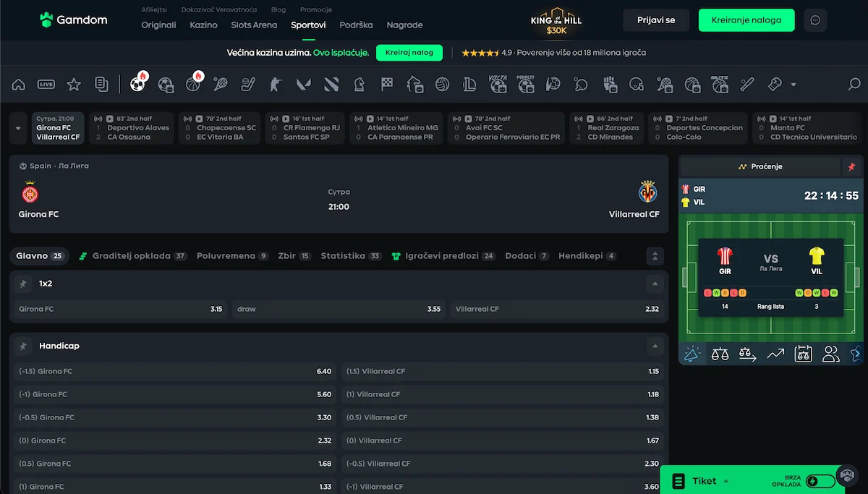Open tracker lineups people tab
Image resolution: width=868 pixels, height=494 pixels.
[831, 354]
